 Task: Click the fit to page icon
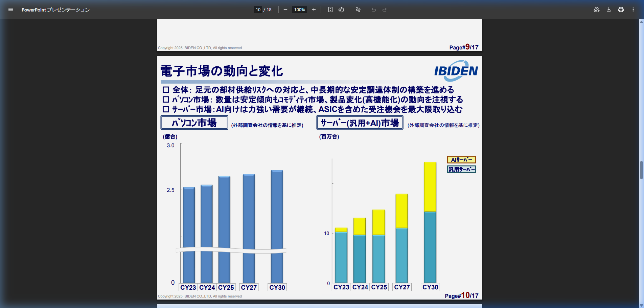[330, 9]
